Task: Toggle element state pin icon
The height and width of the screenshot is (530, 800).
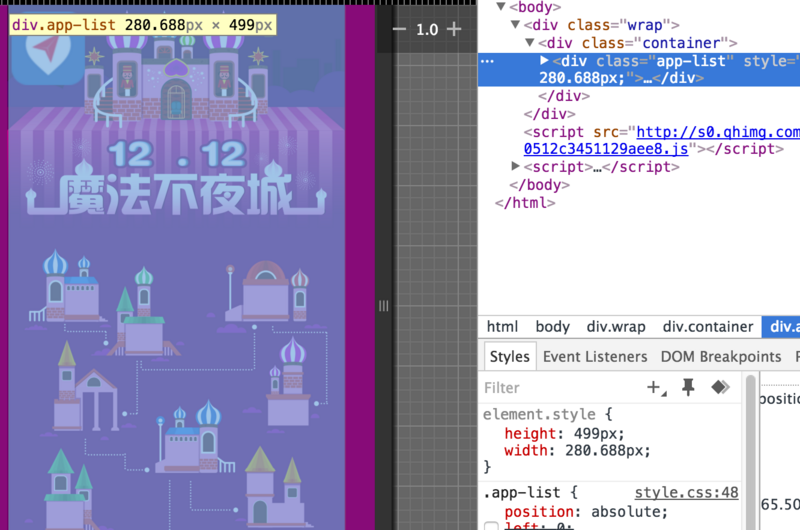Action: [x=688, y=387]
